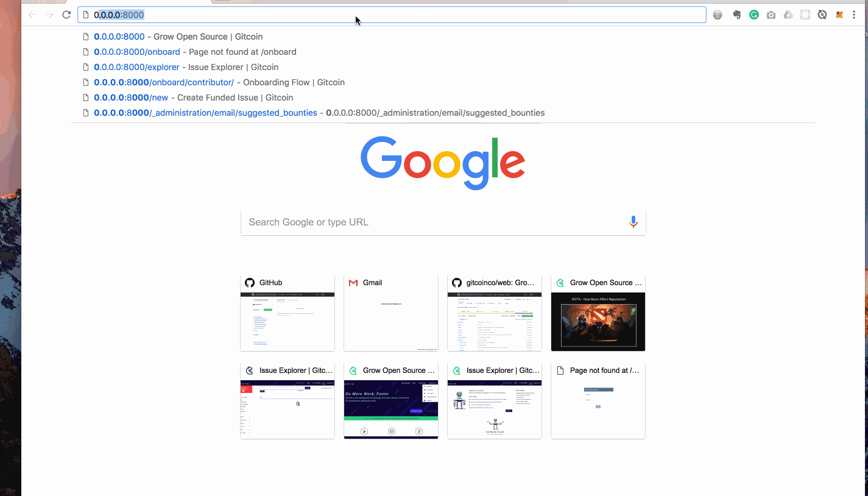
Task: Open the MetaMask fox extension
Action: [x=839, y=15]
